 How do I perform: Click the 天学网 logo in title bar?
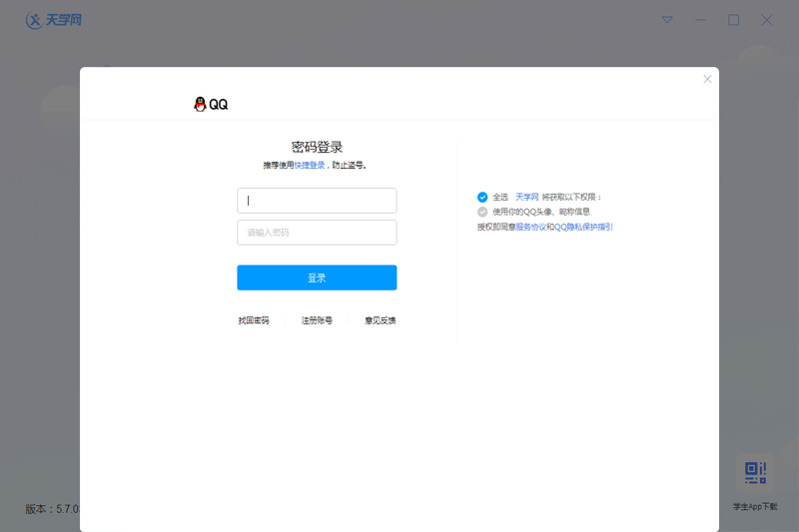point(54,20)
